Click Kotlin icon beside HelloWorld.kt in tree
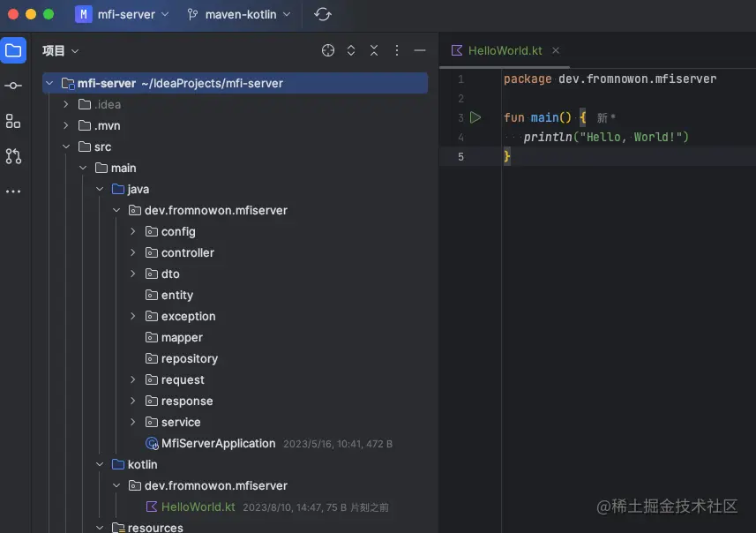The height and width of the screenshot is (533, 756). click(x=152, y=507)
